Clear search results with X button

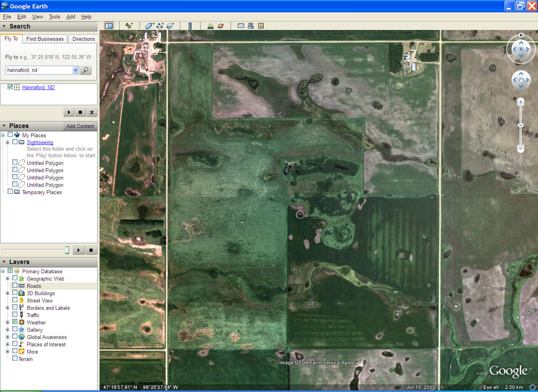coord(92,112)
